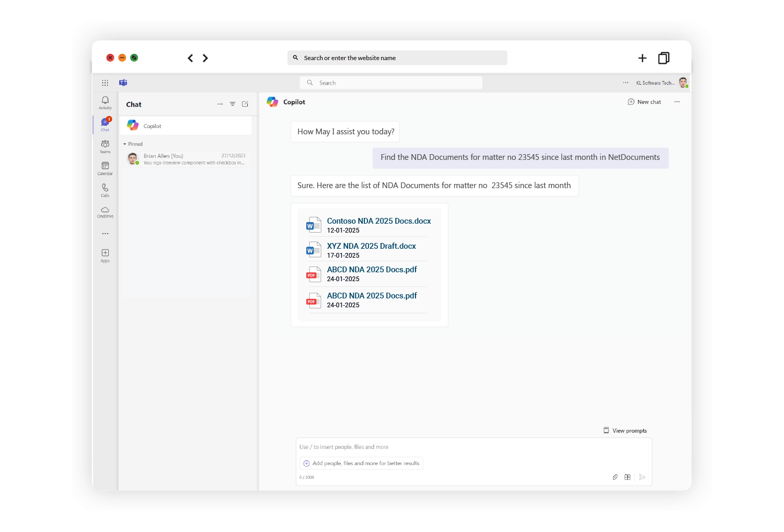Click the attach file paperclip icon
The image size is (784, 532).
615,477
